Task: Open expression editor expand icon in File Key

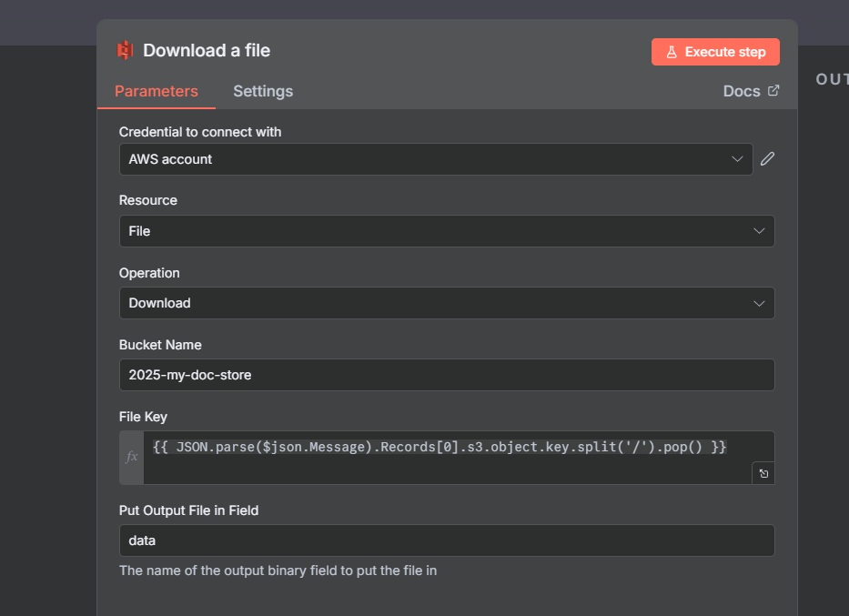Action: pyautogui.click(x=763, y=474)
